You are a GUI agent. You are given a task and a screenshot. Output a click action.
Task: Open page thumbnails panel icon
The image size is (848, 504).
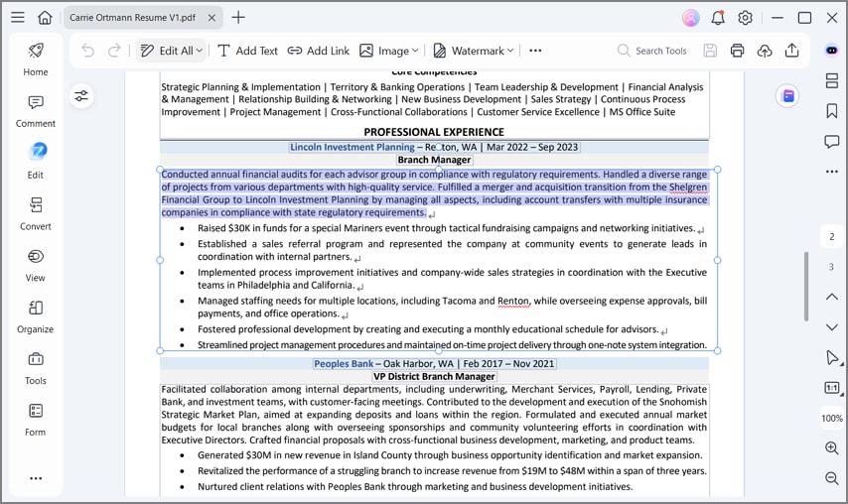(832, 81)
